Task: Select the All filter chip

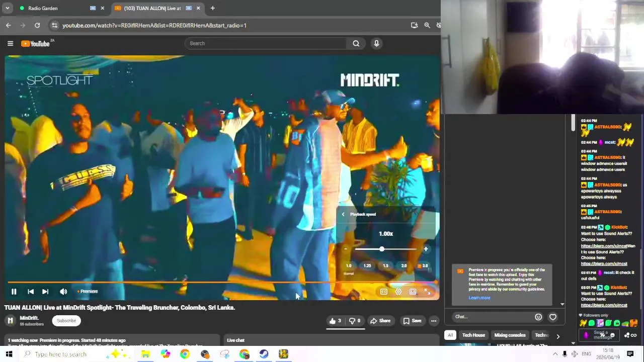Action: point(450,335)
